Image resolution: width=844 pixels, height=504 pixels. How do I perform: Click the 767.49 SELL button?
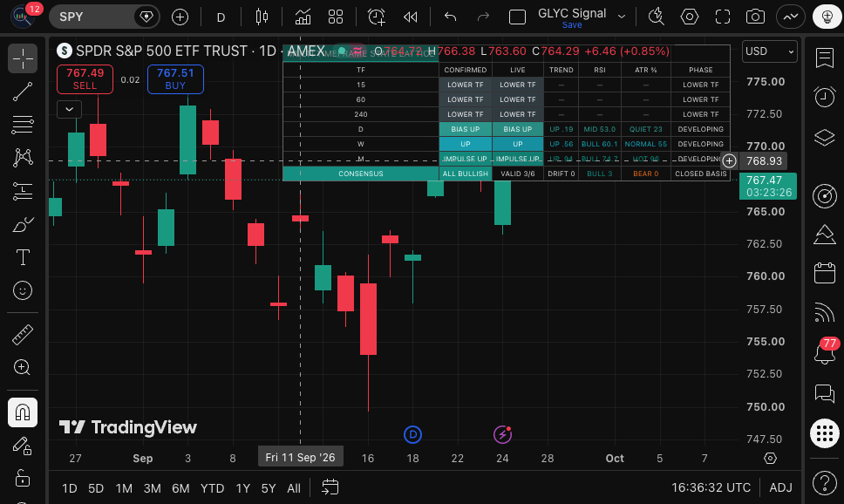pos(85,79)
